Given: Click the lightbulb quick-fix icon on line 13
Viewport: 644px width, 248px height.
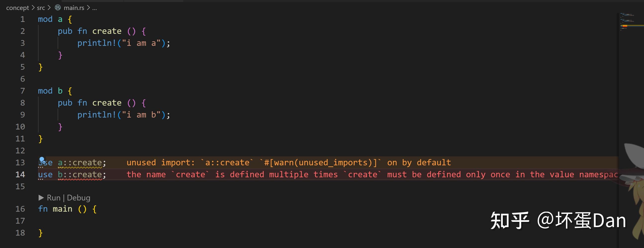Looking at the screenshot, I should click(42, 160).
